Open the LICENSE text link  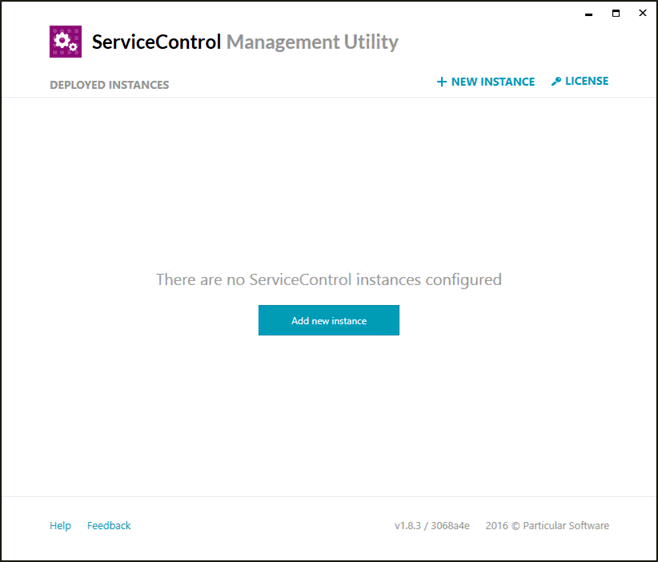point(587,81)
